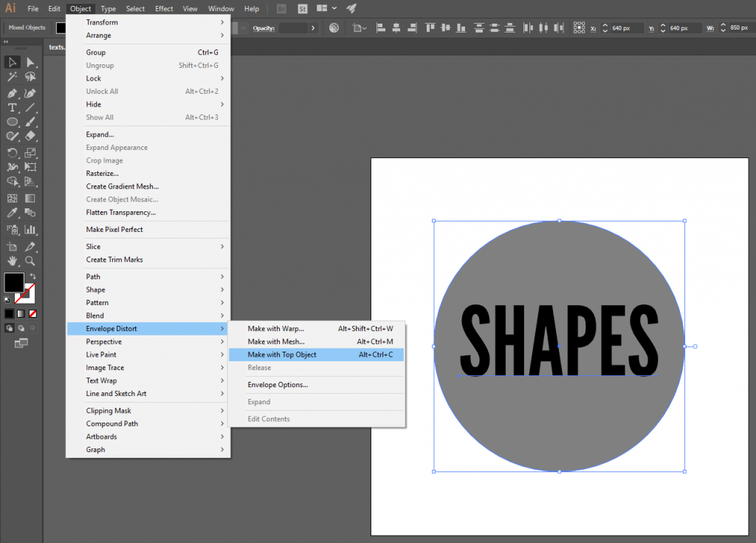
Task: Toggle Draw Behind mode
Action: pyautogui.click(x=21, y=327)
